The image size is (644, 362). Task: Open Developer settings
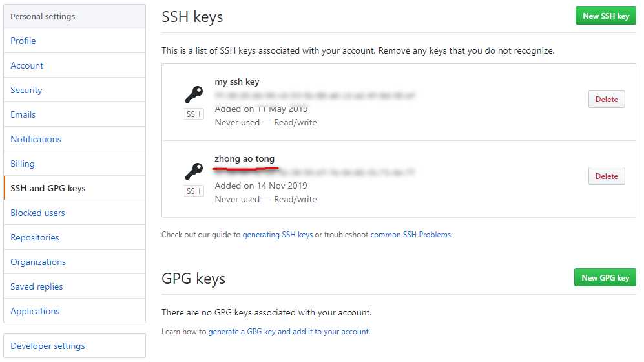[48, 346]
